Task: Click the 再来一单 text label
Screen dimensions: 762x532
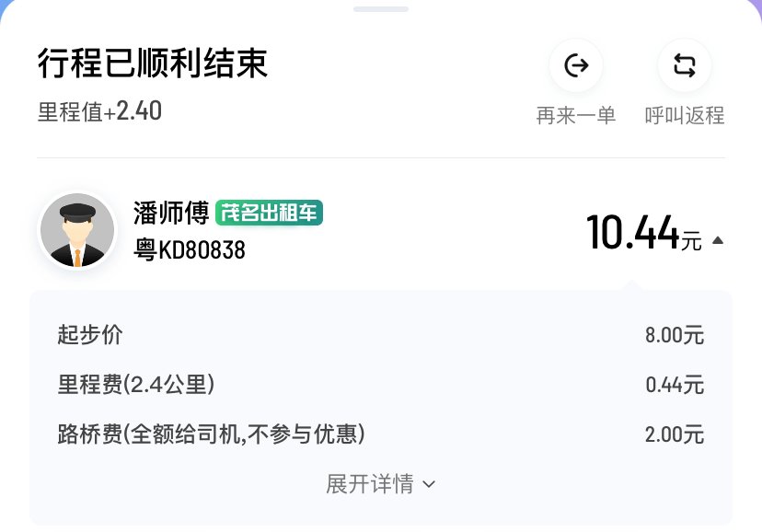Action: 576,116
